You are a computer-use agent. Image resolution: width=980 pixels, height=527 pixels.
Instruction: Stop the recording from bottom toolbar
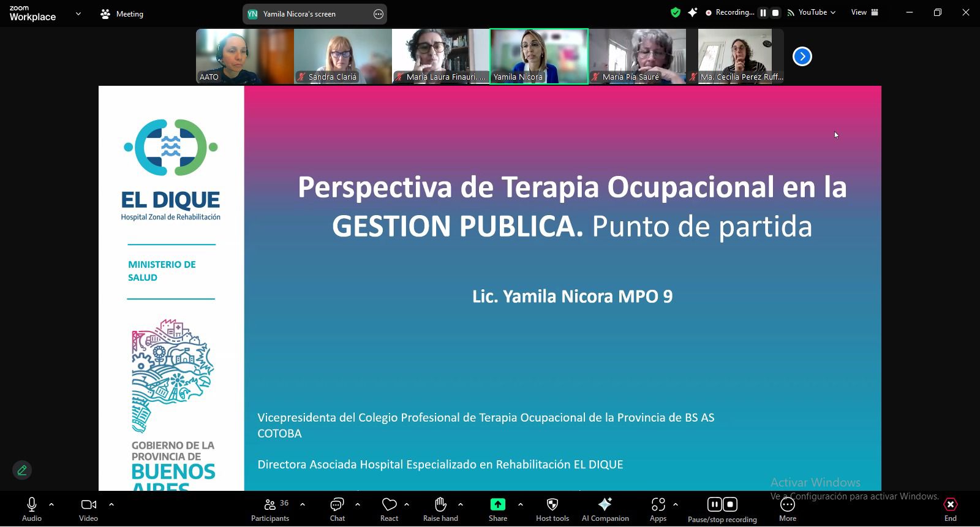[730, 504]
